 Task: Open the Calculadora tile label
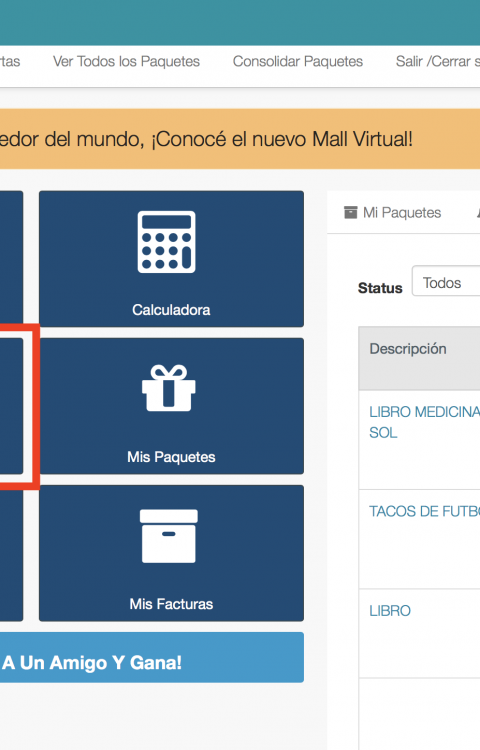[171, 310]
